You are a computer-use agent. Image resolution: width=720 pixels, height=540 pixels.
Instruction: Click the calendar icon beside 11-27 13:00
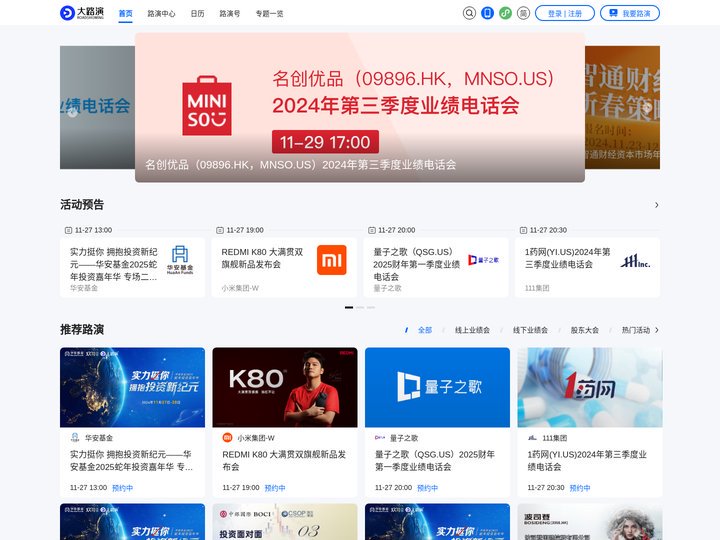click(68, 230)
